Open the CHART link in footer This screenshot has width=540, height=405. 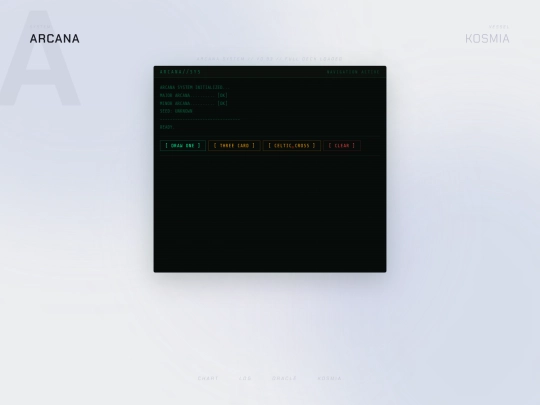[x=208, y=378]
